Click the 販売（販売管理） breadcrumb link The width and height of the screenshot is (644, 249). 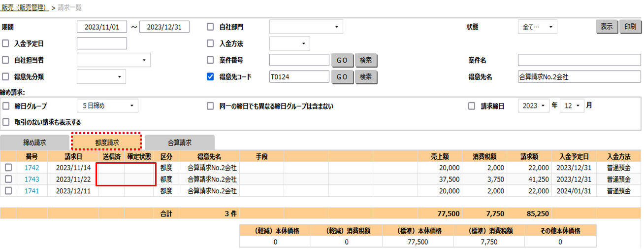coord(25,7)
